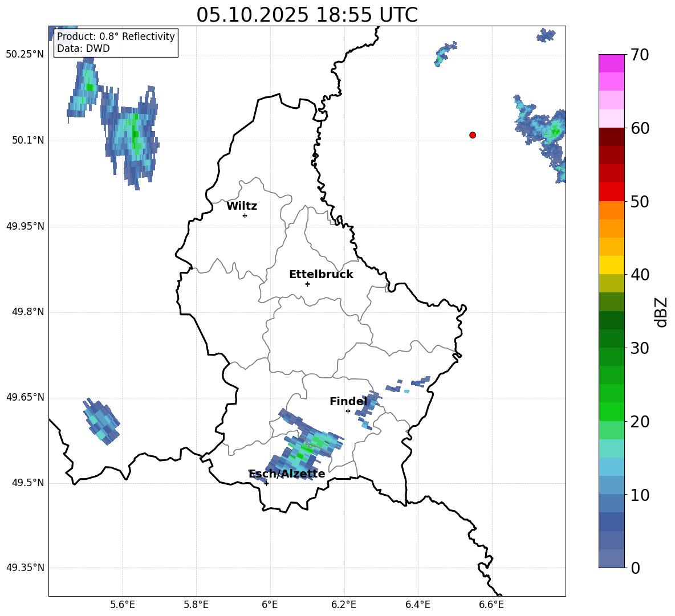Click the 6.4°E longitude label
675x616 pixels.
point(417,605)
